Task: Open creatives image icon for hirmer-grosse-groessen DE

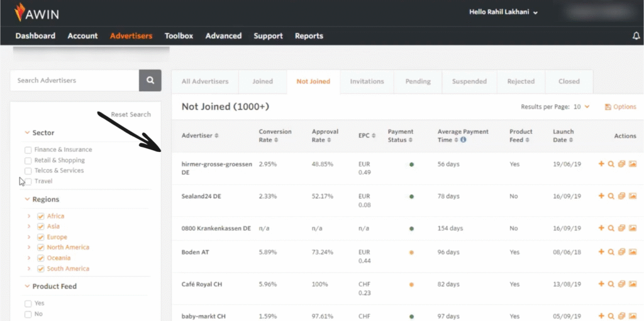Action: coord(633,164)
